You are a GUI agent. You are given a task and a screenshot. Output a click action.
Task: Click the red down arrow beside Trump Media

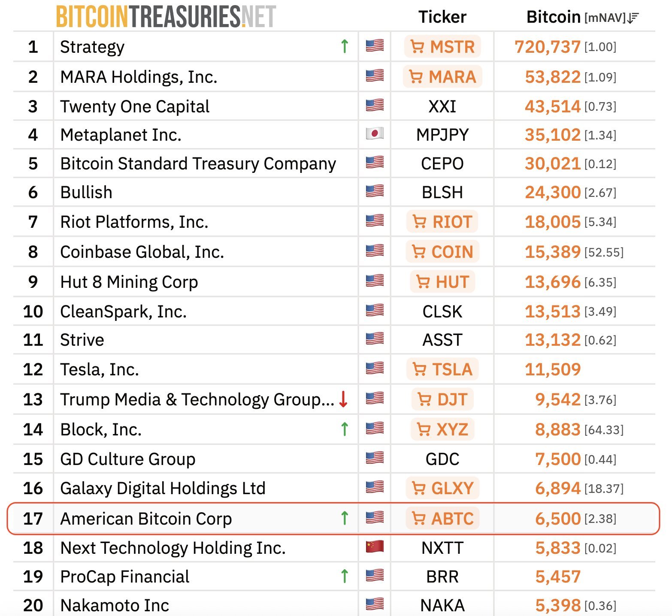343,399
